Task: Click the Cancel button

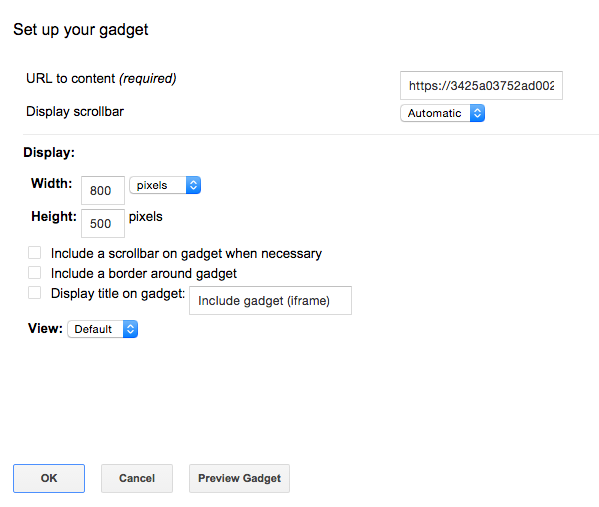Action: 137,478
